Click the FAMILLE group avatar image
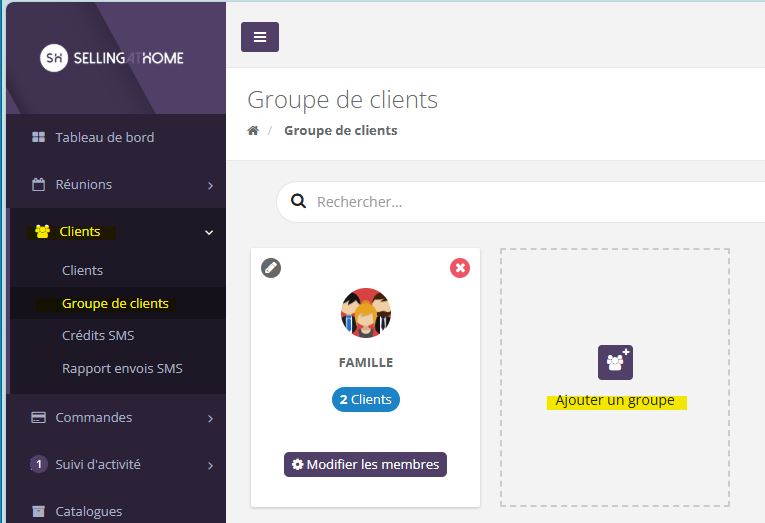Viewport: 765px width, 523px height. 365,313
